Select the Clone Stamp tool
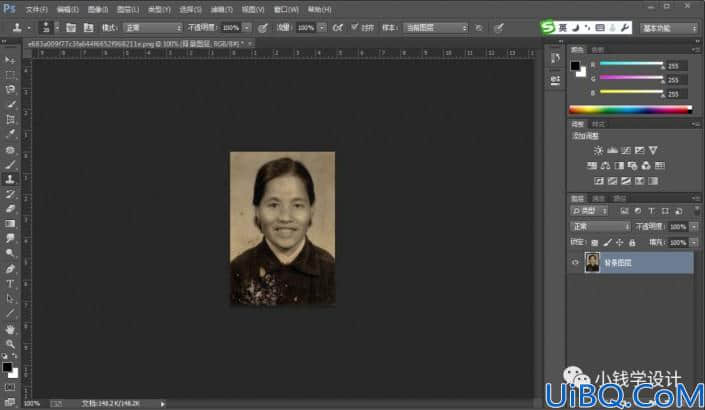Viewport: 705px width, 410px height. pyautogui.click(x=10, y=179)
